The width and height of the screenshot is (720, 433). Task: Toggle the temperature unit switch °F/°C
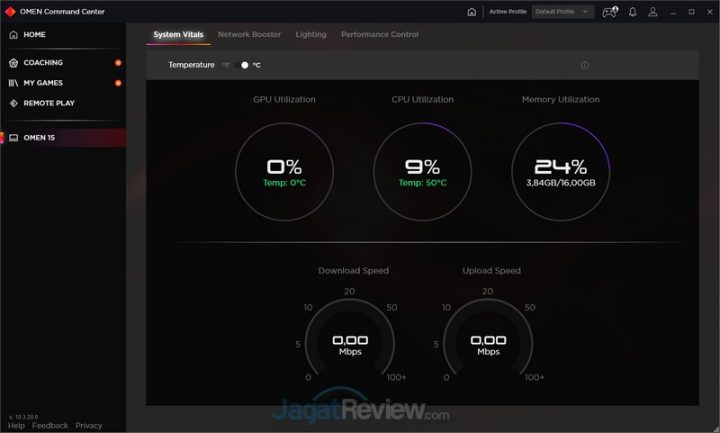tap(244, 65)
